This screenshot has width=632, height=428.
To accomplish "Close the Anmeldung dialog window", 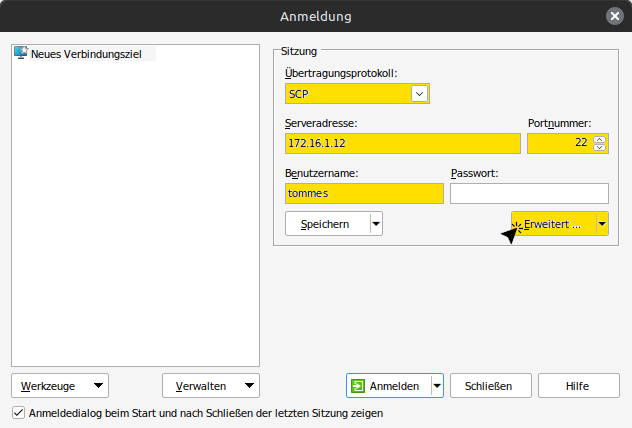I will pyautogui.click(x=614, y=16).
